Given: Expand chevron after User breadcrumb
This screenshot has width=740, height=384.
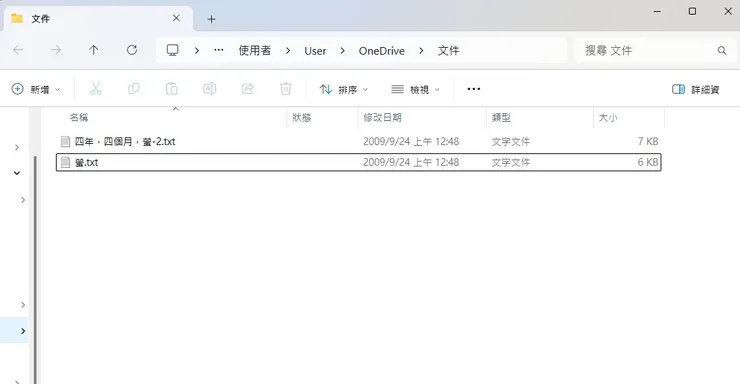Looking at the screenshot, I should tap(343, 50).
